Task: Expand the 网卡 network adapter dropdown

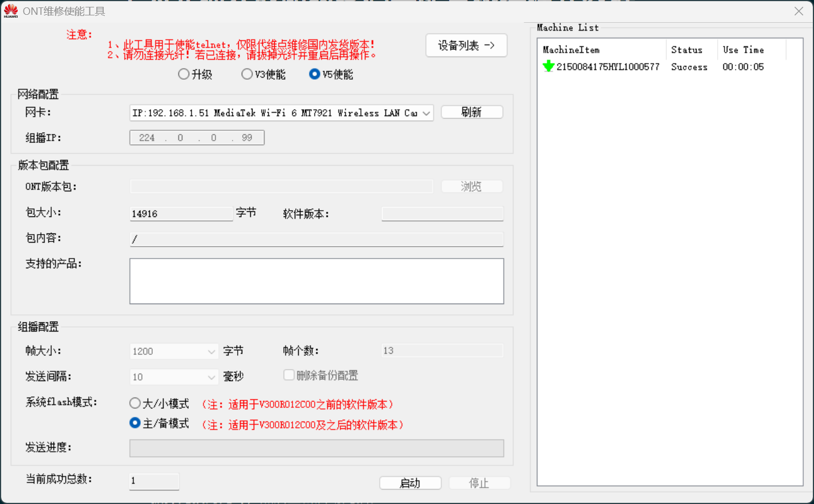Action: coord(426,113)
